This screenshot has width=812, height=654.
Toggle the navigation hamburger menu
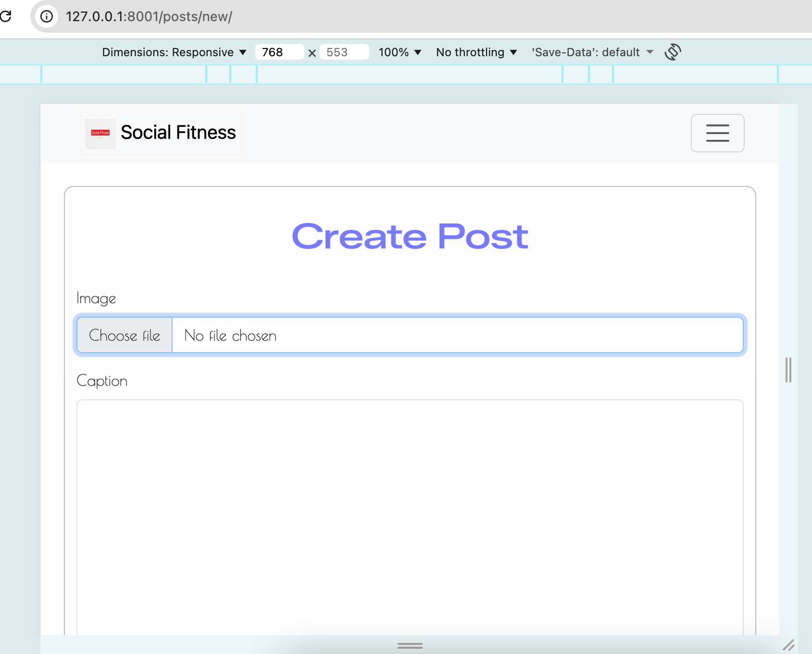coord(717,133)
